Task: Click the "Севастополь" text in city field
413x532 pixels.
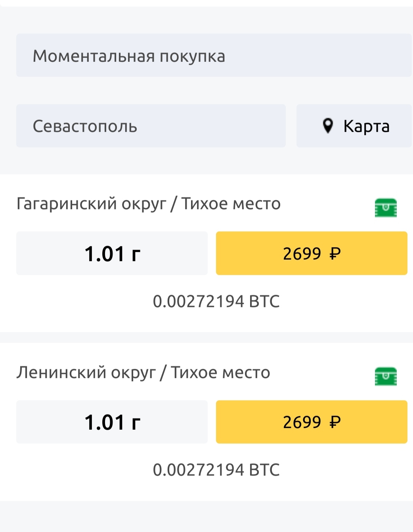Action: (85, 126)
